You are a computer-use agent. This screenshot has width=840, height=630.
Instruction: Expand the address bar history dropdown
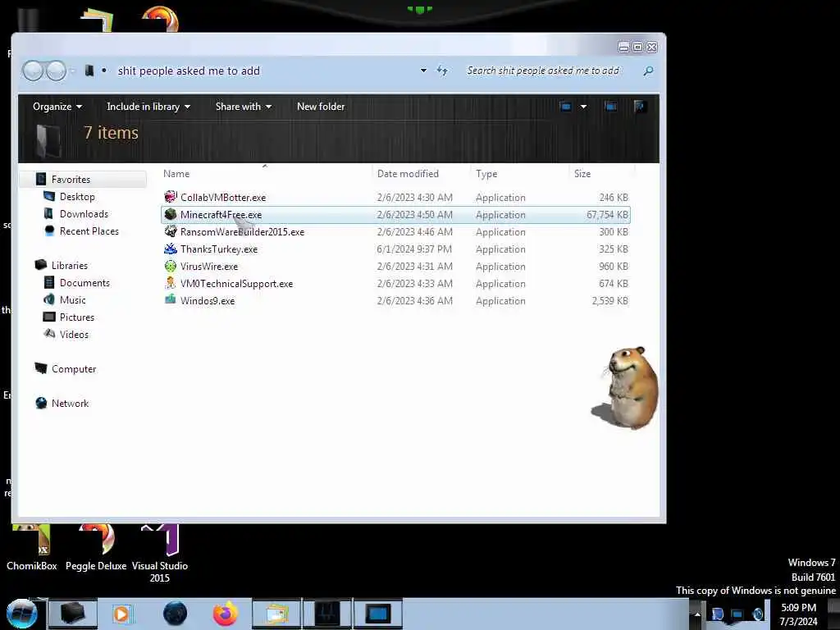point(423,71)
